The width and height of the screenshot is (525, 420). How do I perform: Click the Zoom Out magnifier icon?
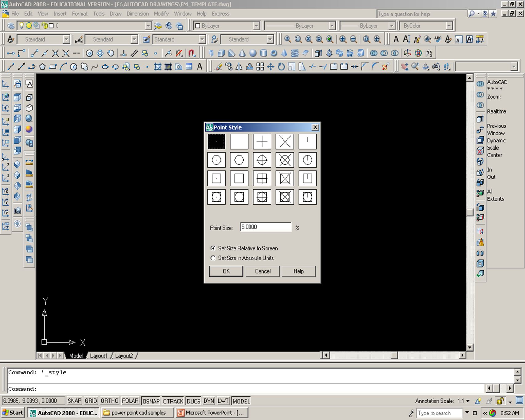pos(353,39)
